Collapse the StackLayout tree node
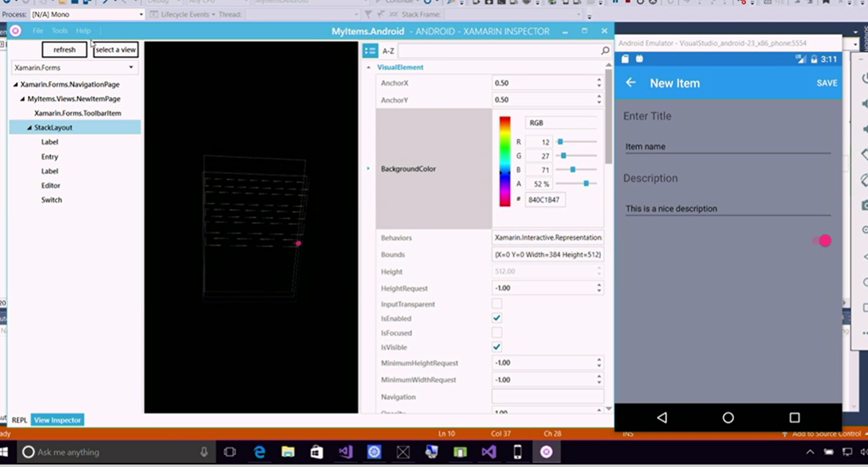This screenshot has width=868, height=467. coord(30,128)
